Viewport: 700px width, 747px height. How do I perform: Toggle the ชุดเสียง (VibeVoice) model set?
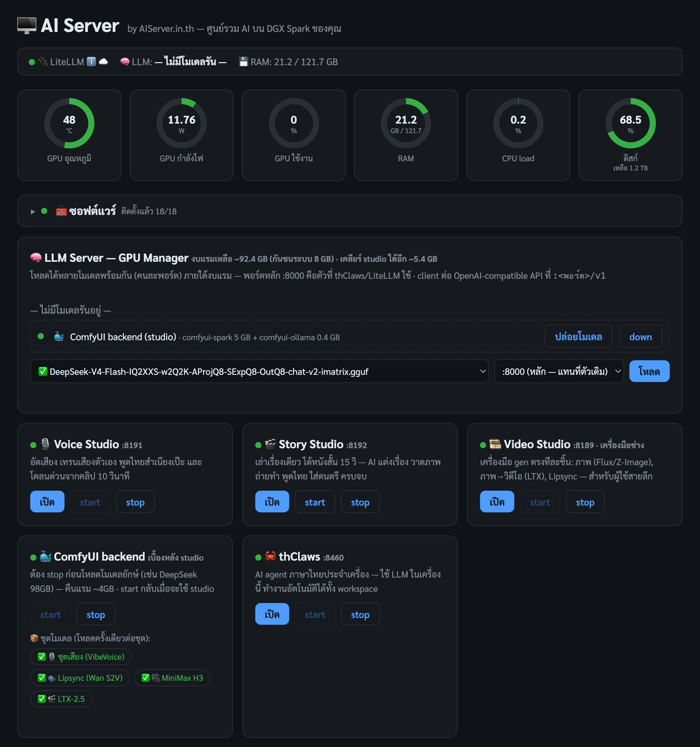point(81,656)
